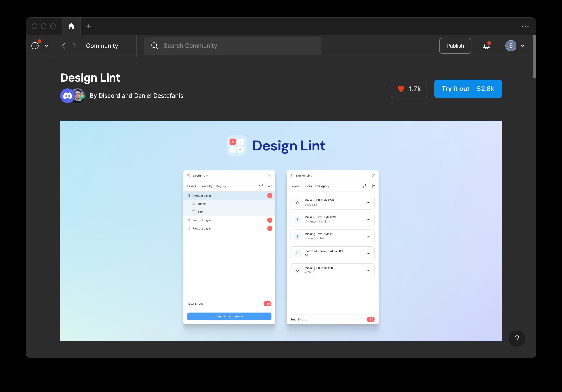The height and width of the screenshot is (392, 562).
Task: Click Incorrect Border Radius (12) card
Action: [x=333, y=253]
